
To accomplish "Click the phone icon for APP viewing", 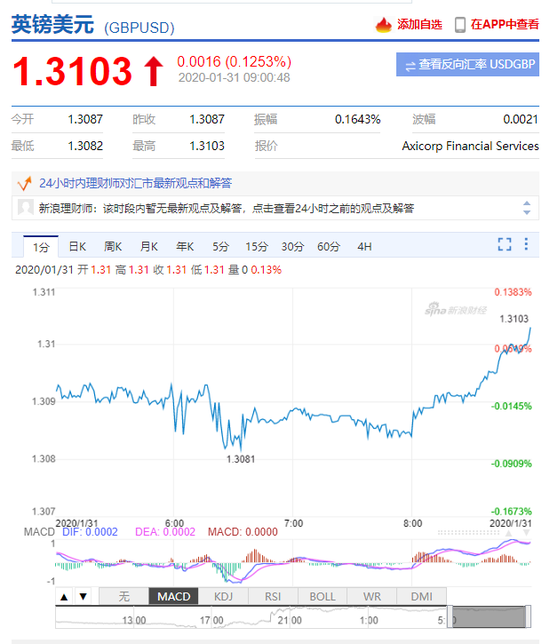I will pyautogui.click(x=460, y=25).
